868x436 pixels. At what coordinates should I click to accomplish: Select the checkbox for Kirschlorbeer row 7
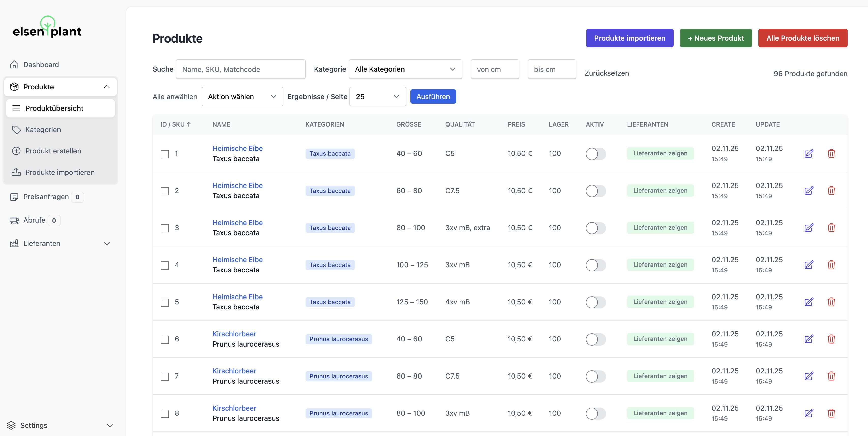[164, 376]
